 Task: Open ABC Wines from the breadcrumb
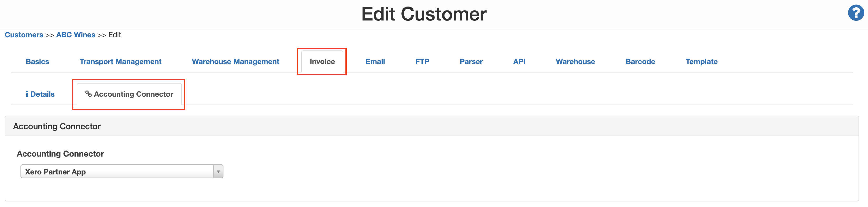(75, 35)
